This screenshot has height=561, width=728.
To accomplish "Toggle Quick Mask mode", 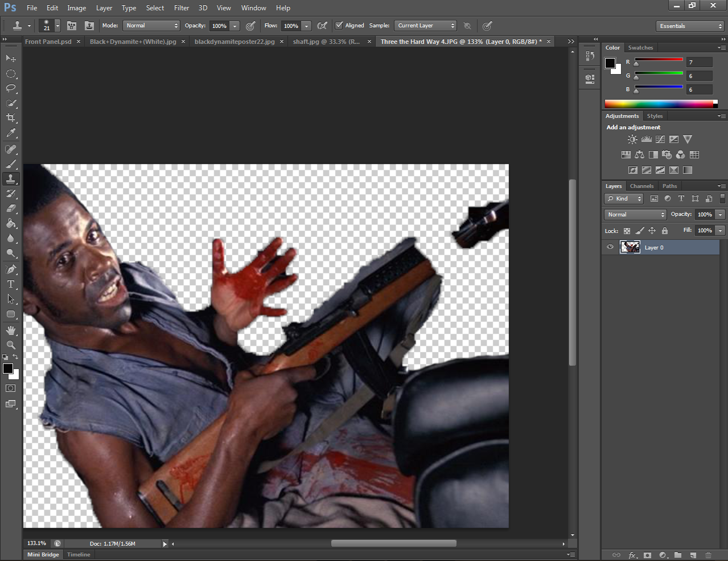I will pos(11,388).
